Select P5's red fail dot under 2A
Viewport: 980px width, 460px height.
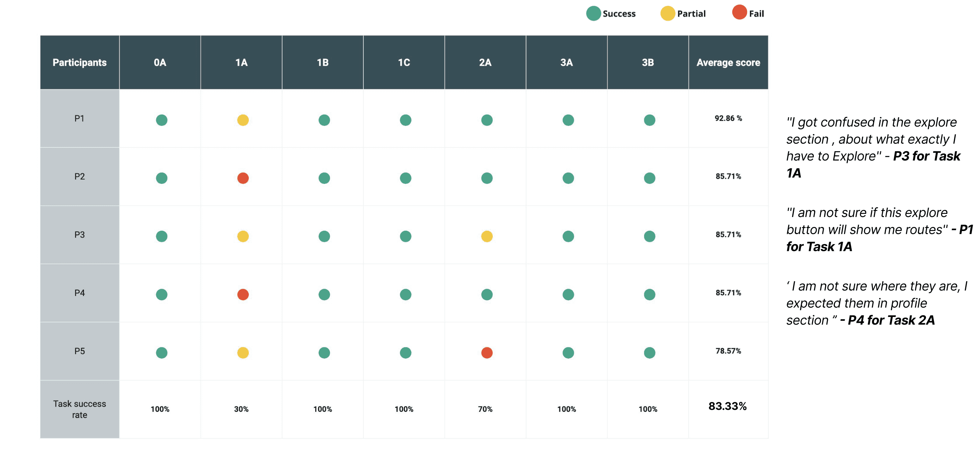coord(487,353)
